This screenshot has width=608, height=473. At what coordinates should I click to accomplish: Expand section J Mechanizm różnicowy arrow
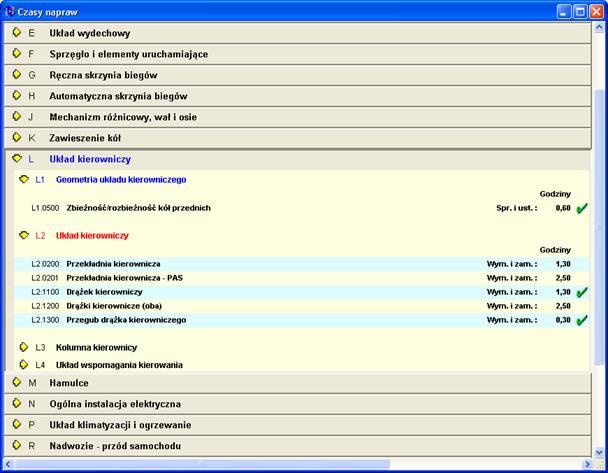(17, 116)
